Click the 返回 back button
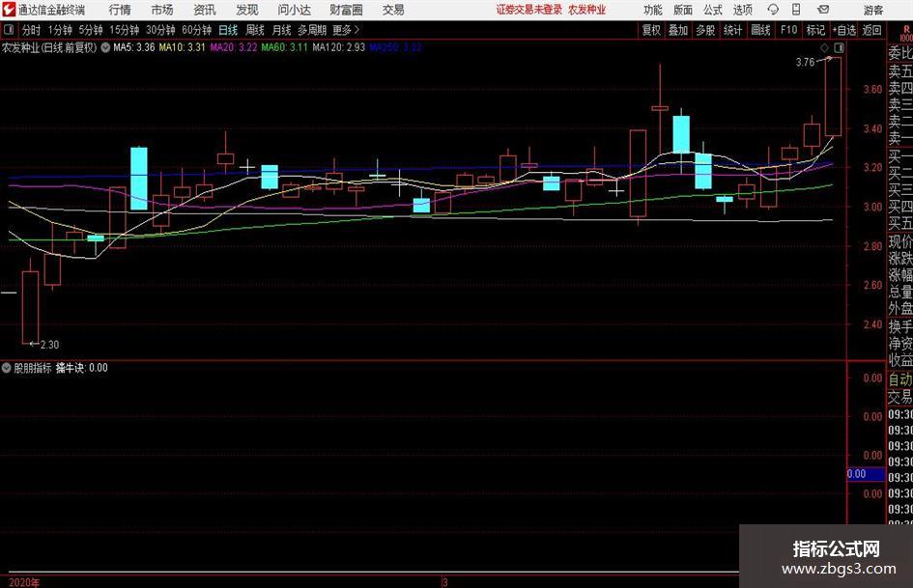The image size is (913, 588). pos(871,30)
